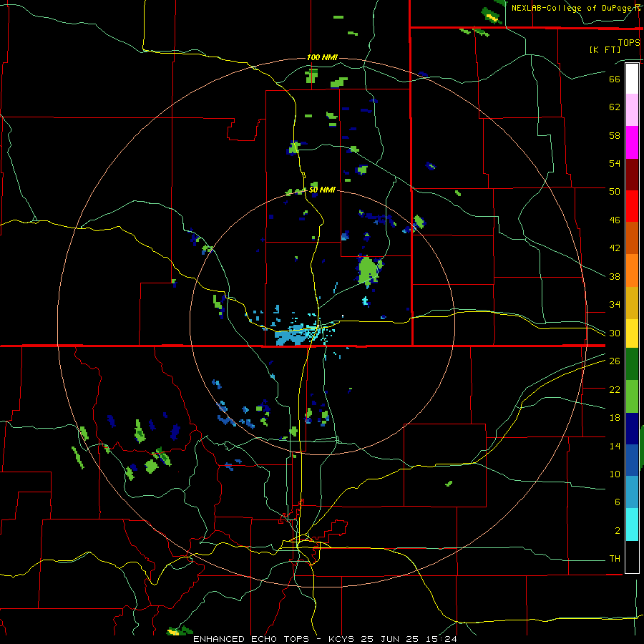644x644 pixels.
Task: Click the navy blue legend band
Action: point(632,429)
